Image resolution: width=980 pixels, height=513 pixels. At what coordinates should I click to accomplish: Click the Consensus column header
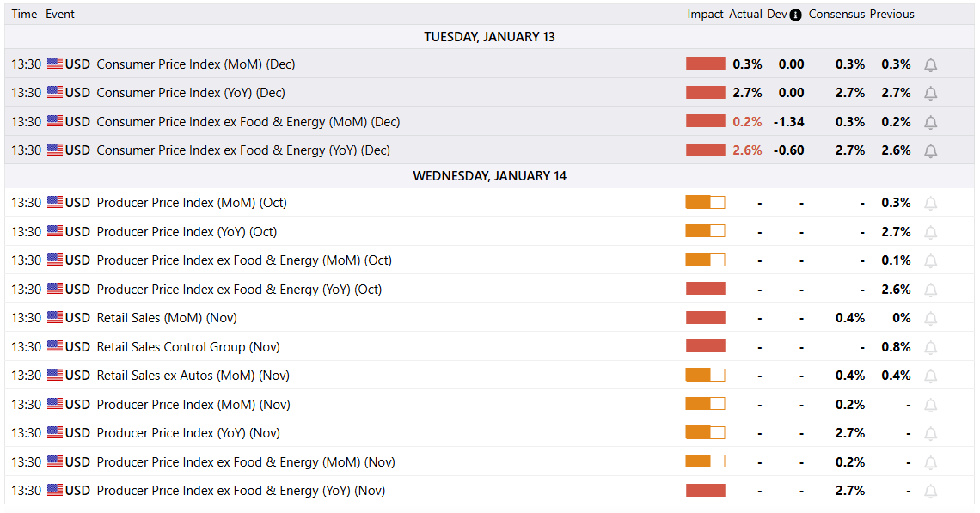[x=836, y=15]
